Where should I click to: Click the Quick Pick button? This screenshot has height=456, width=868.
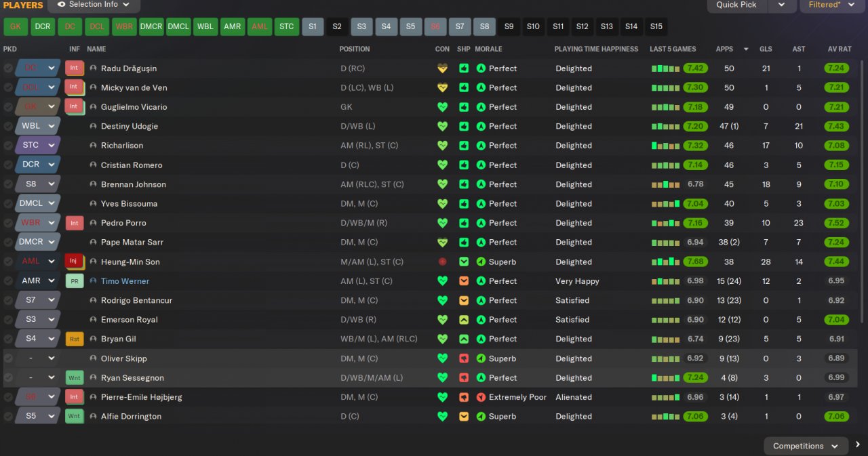737,5
